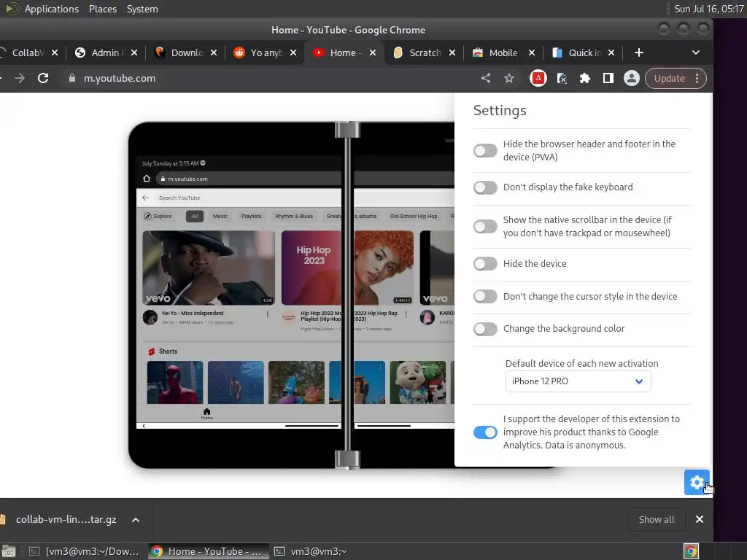
Task: Switch to vm3@vm3:~/Dow terminal in taskbar
Action: (x=85, y=551)
